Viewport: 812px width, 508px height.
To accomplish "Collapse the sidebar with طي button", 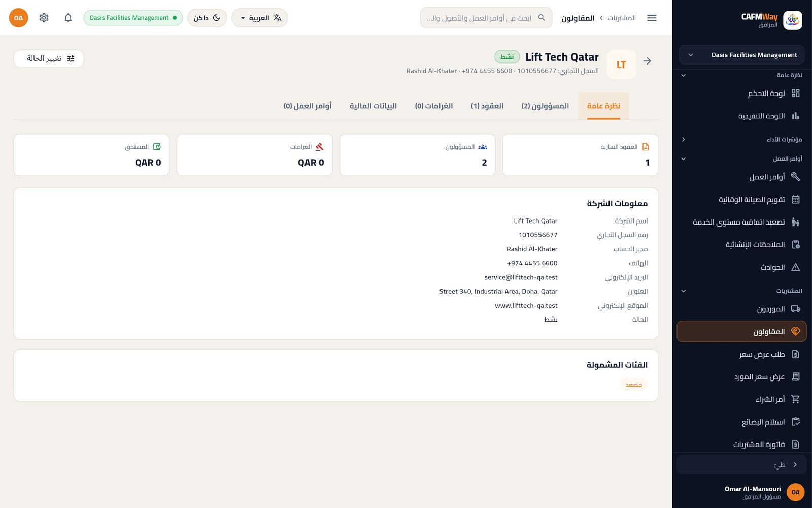I will tap(741, 464).
